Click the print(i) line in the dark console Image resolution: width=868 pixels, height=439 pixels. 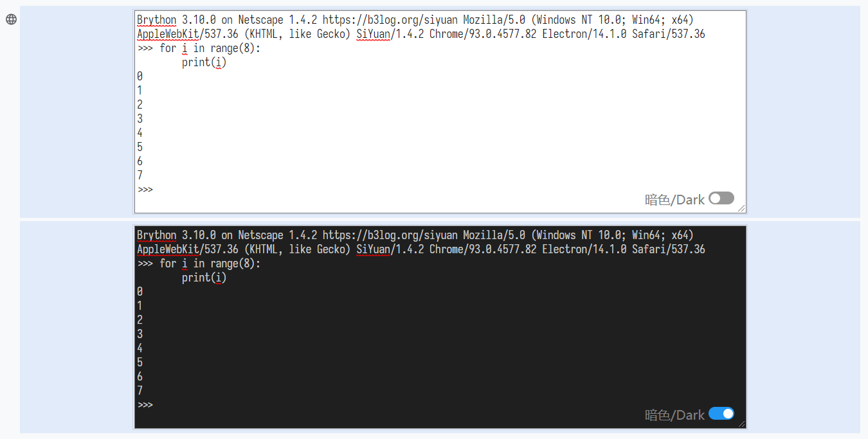pyautogui.click(x=203, y=277)
